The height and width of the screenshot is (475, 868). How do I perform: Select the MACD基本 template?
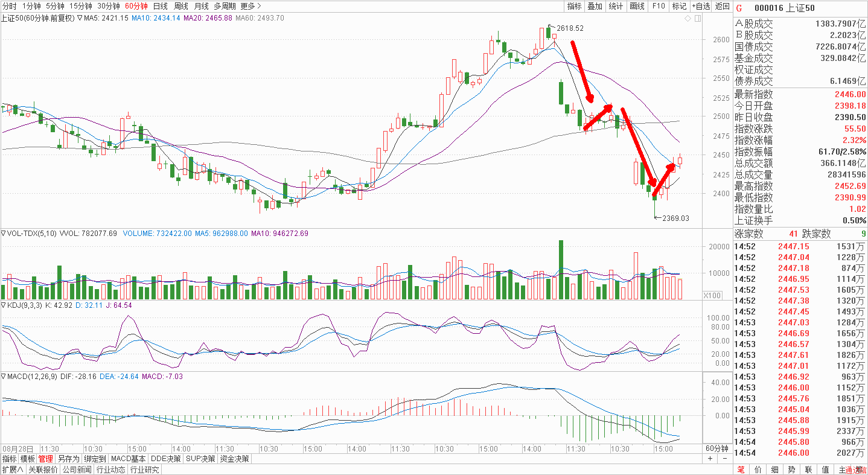tap(128, 459)
